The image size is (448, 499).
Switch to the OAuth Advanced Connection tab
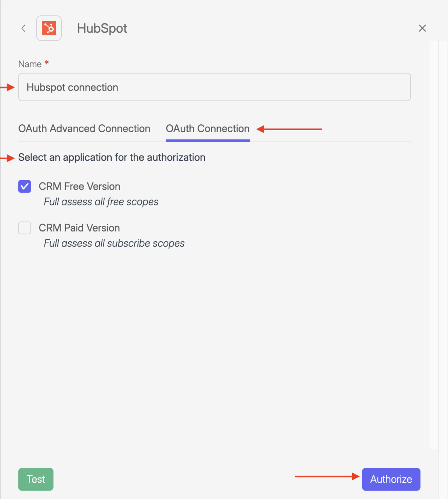tap(84, 129)
